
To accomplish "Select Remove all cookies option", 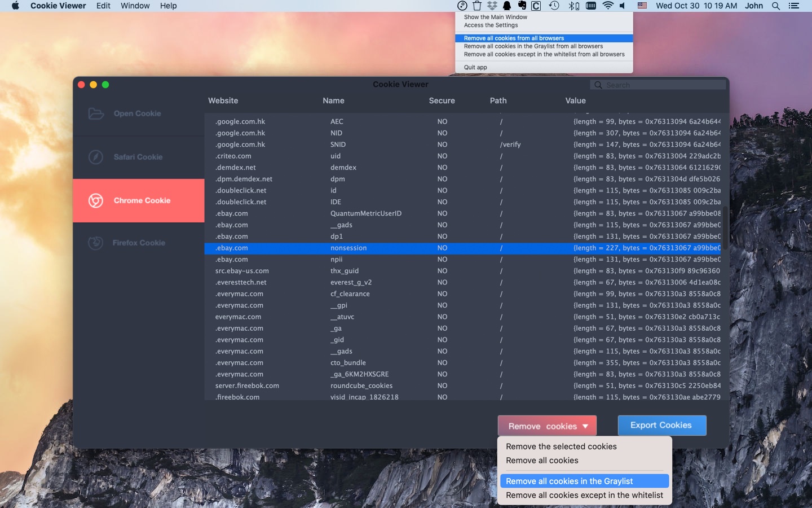I will (584, 461).
